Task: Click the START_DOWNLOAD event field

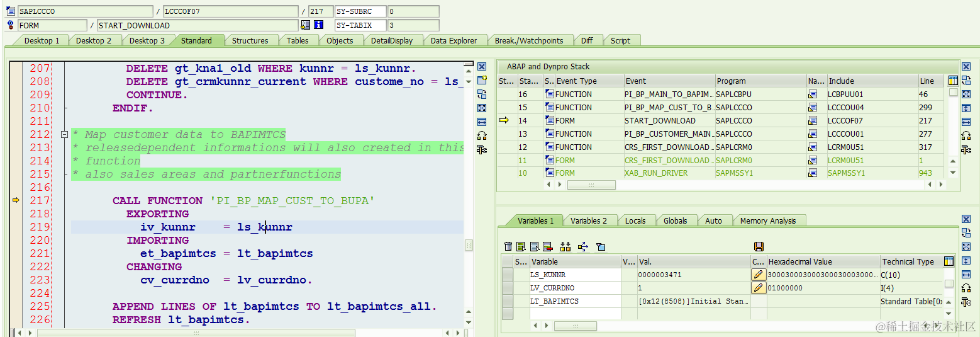Action: click(198, 25)
